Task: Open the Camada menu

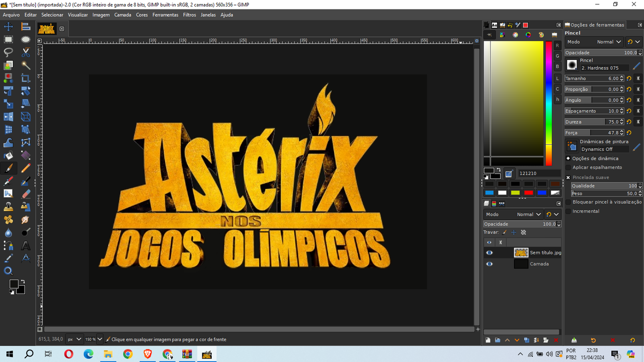Action: [x=123, y=15]
